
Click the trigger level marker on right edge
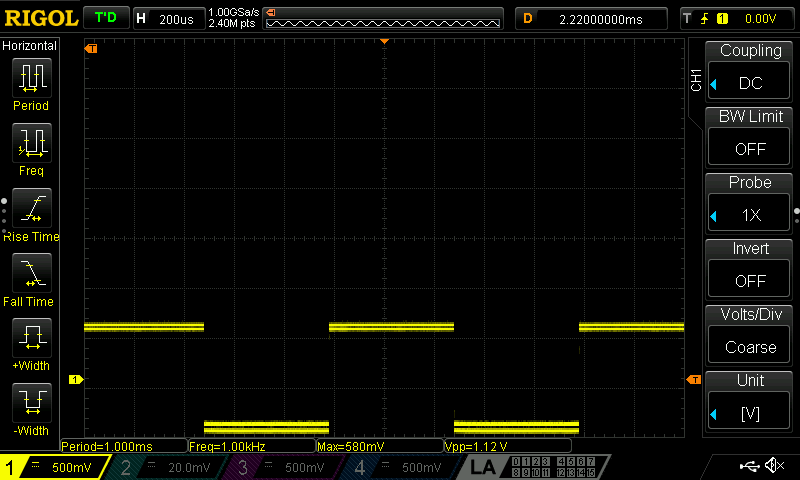click(x=694, y=380)
